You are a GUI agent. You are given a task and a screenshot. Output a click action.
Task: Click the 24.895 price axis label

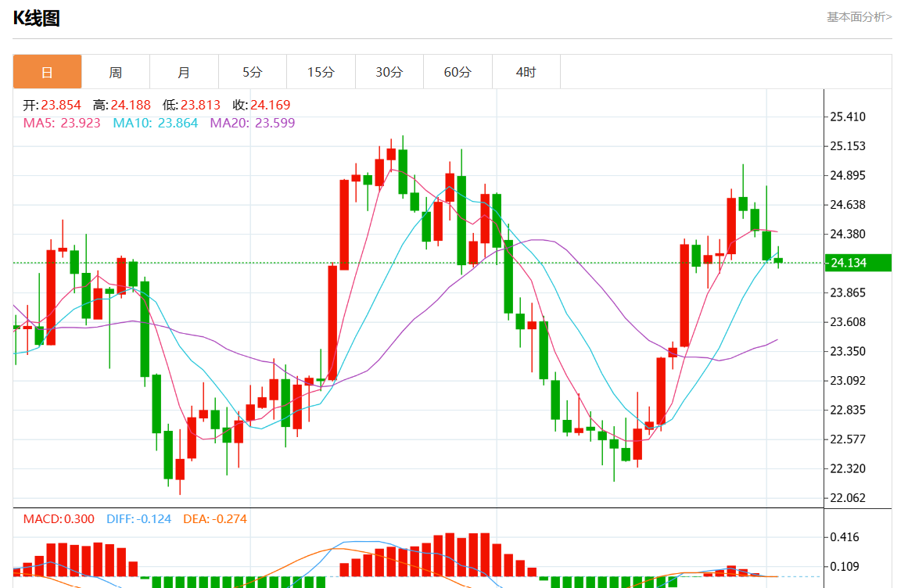coord(848,175)
